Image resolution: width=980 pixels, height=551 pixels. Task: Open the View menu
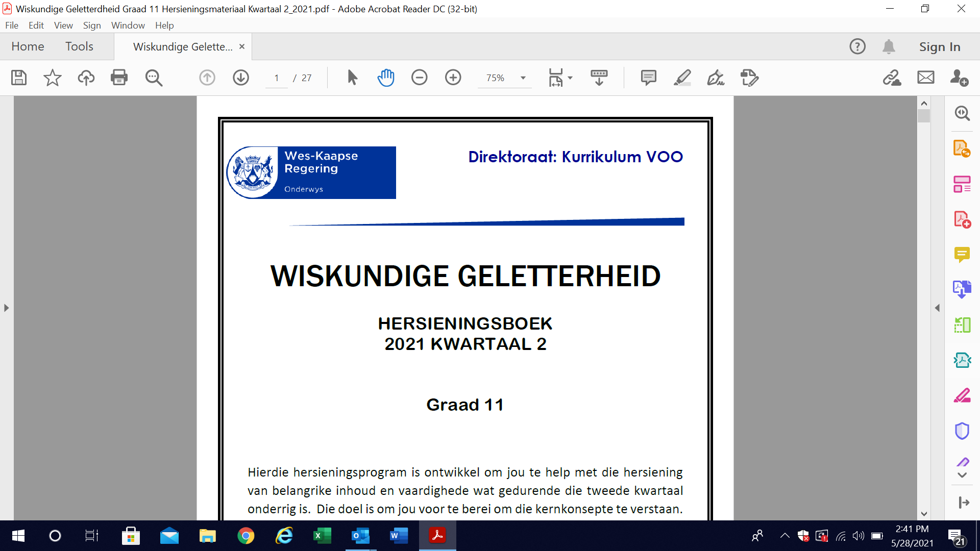(63, 25)
